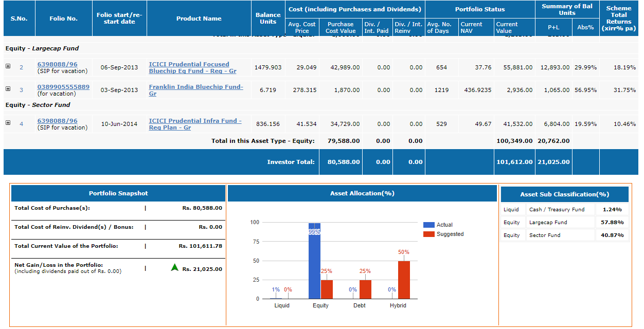Click the Sector Fund 40.87% value
This screenshot has width=644, height=329.
[612, 235]
